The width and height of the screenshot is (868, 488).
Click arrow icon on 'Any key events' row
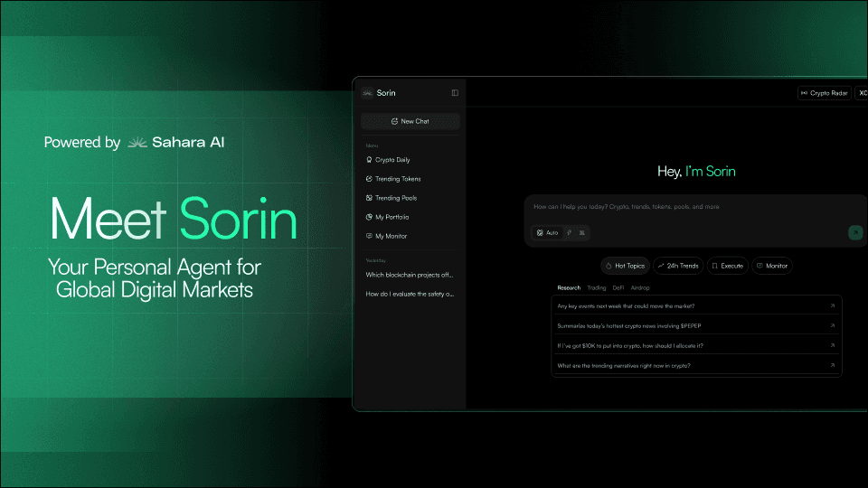[832, 305]
